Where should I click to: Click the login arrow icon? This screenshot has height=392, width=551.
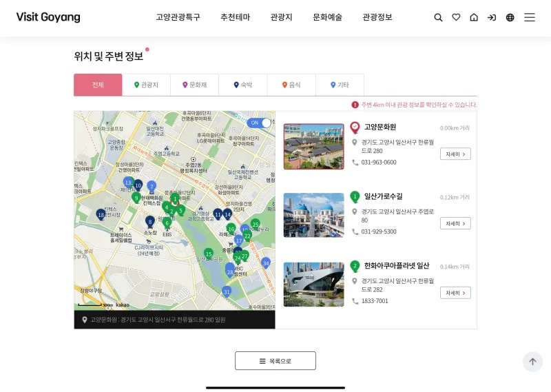[492, 17]
